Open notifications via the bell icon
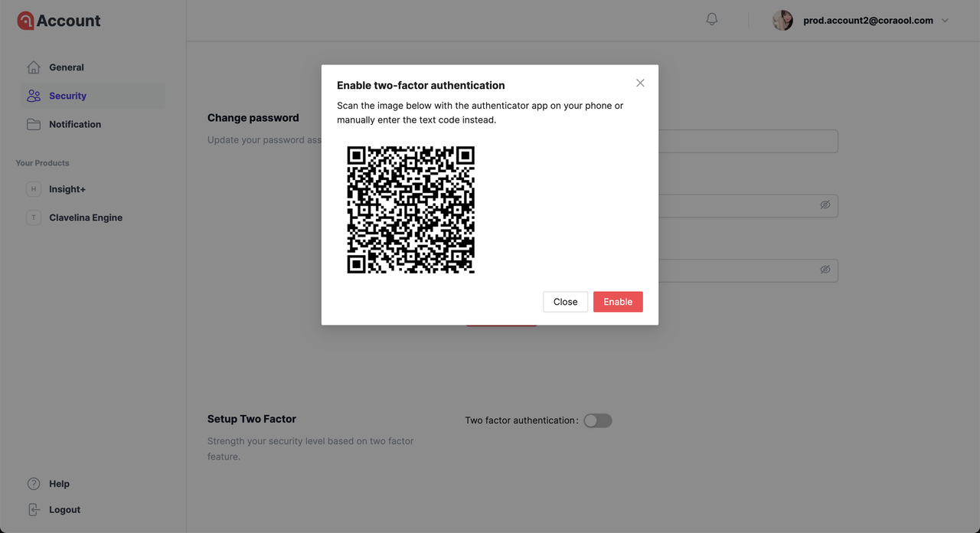Viewport: 980px width, 533px height. tap(711, 19)
